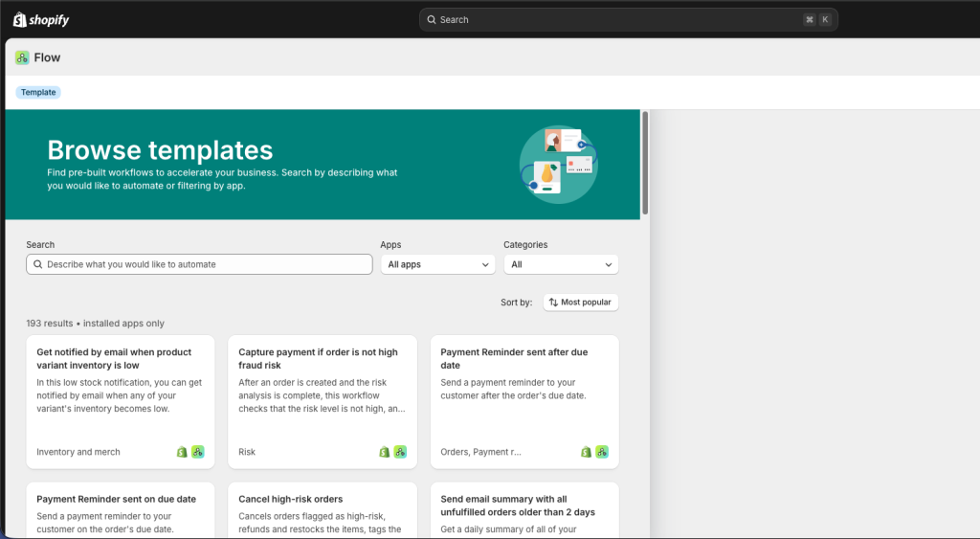Click Flow icon on Capture payment card
The height and width of the screenshot is (539, 980).
tap(400, 452)
